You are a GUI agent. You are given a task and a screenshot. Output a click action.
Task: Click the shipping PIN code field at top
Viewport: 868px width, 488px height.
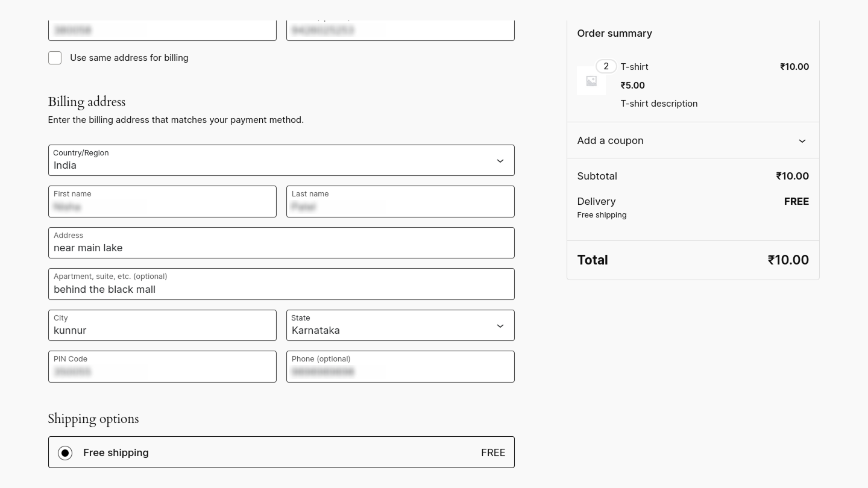pyautogui.click(x=162, y=30)
